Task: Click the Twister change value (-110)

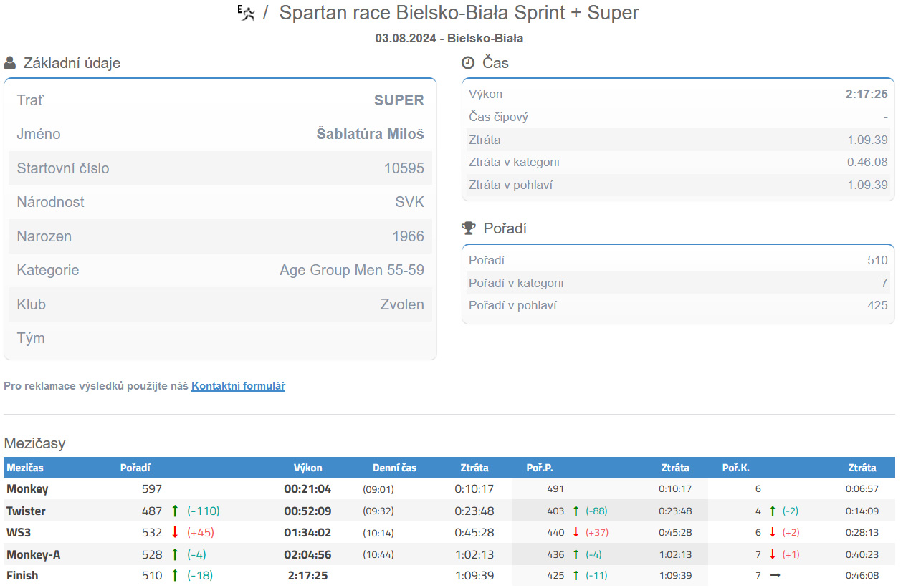Action: 204,511
